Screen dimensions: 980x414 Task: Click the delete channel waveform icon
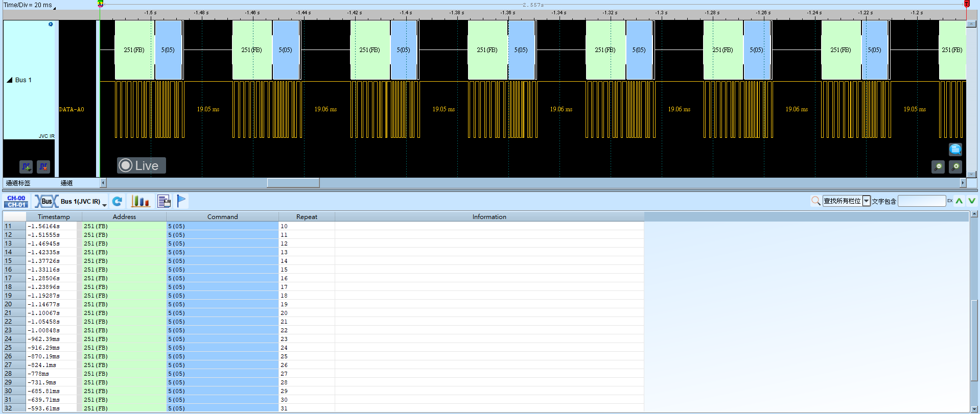(43, 166)
